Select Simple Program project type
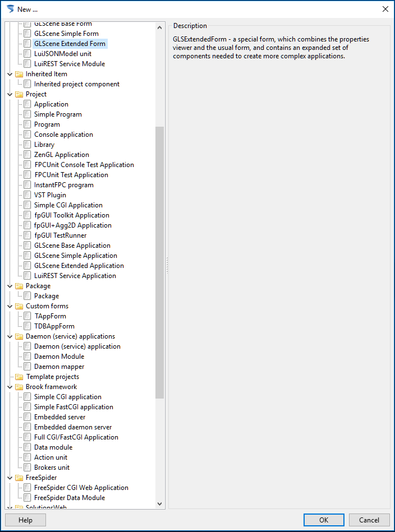Screen dimensions: 395x532 58,114
